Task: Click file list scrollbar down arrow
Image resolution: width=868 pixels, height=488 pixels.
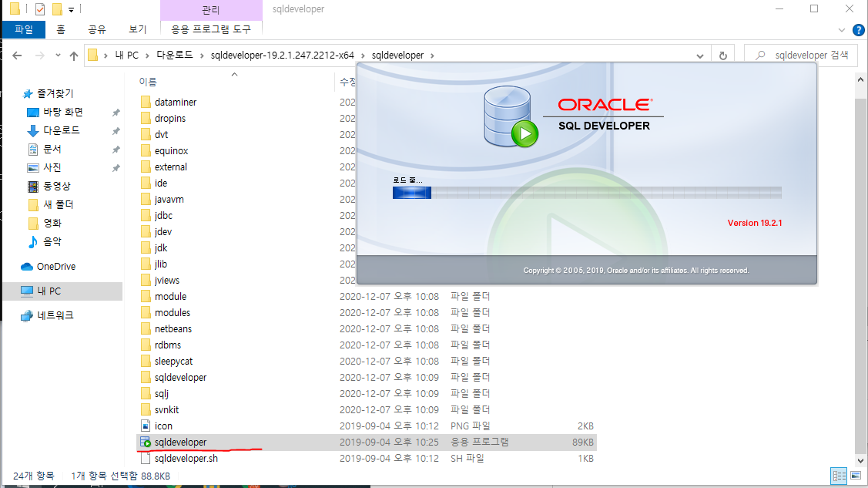Action: pos(860,460)
